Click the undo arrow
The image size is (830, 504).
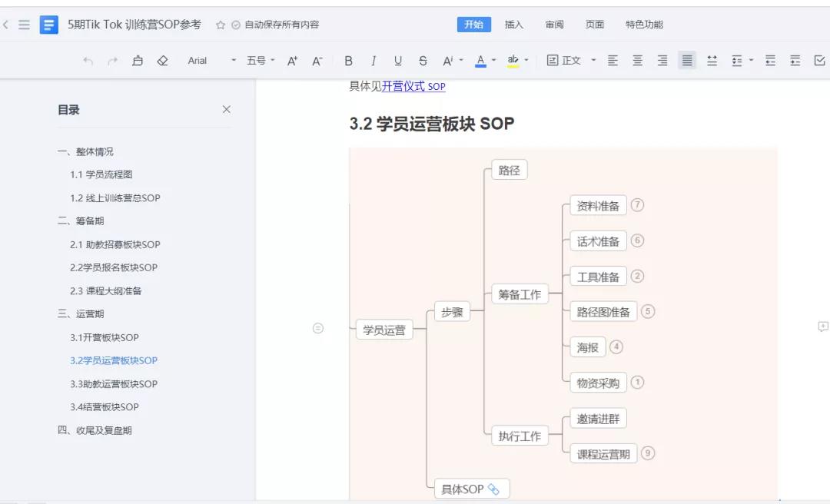tap(88, 61)
